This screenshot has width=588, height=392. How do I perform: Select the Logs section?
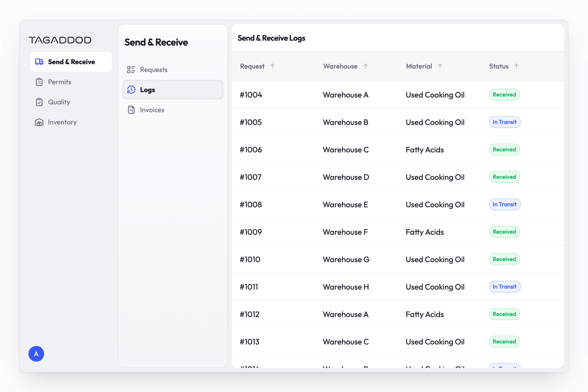pos(173,90)
